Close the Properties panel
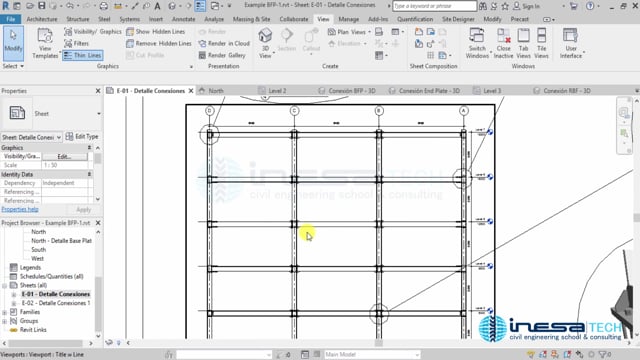This screenshot has height=360, width=640. pyautogui.click(x=98, y=91)
